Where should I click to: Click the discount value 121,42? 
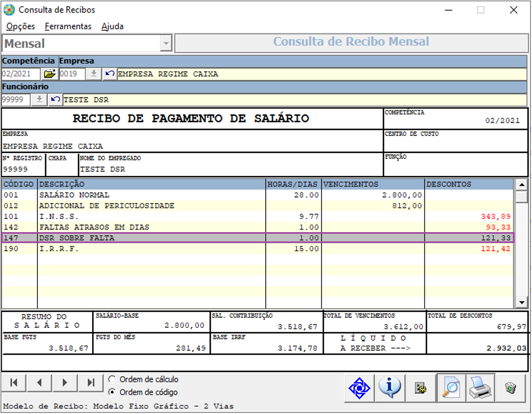click(495, 249)
